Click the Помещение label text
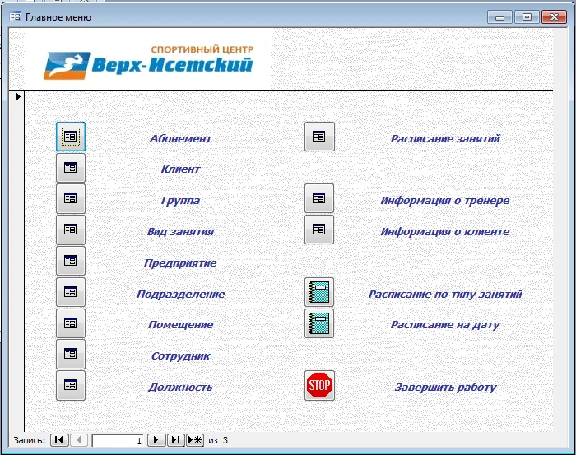576x455 pixels. pos(180,325)
